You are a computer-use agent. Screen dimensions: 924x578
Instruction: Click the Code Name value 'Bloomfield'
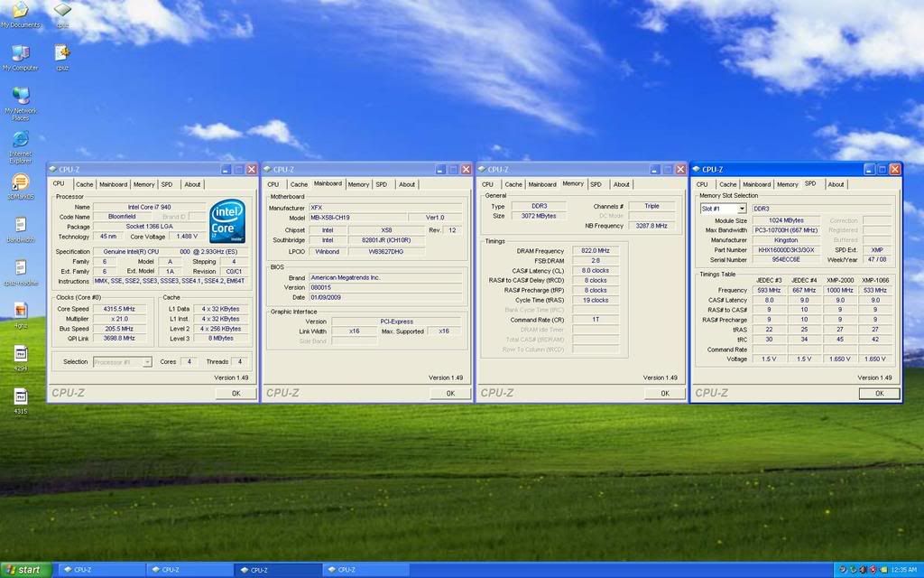pyautogui.click(x=122, y=217)
